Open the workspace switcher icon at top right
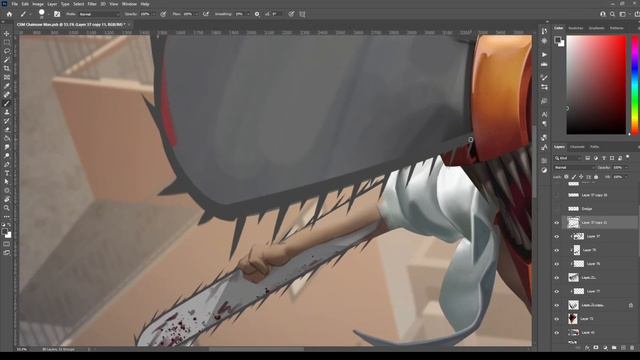This screenshot has width=640, height=360. (x=622, y=14)
